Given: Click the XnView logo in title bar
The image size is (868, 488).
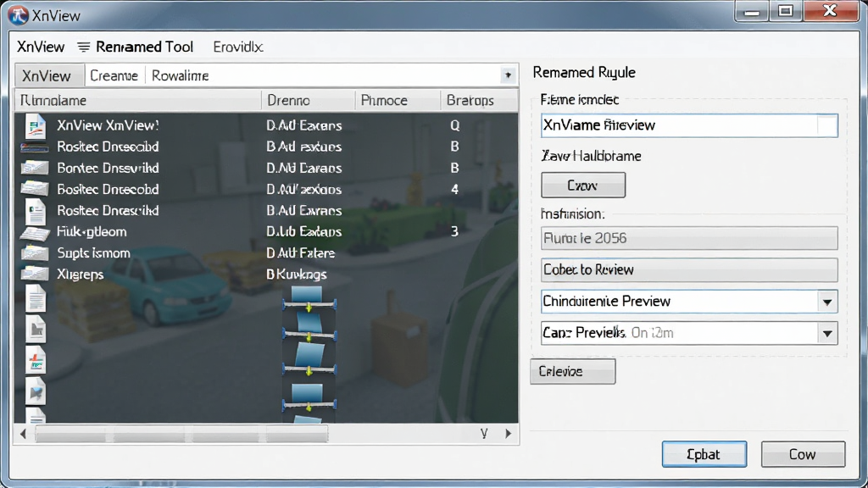Looking at the screenshot, I should [x=18, y=15].
